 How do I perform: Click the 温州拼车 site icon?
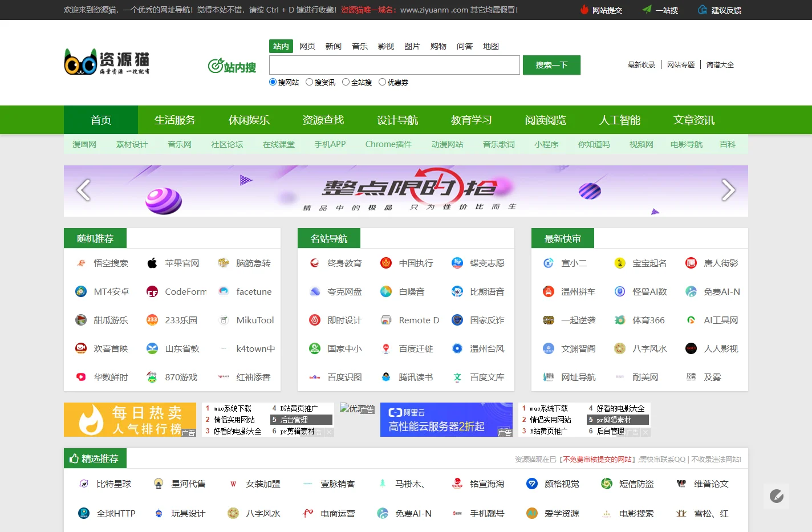pyautogui.click(x=549, y=291)
